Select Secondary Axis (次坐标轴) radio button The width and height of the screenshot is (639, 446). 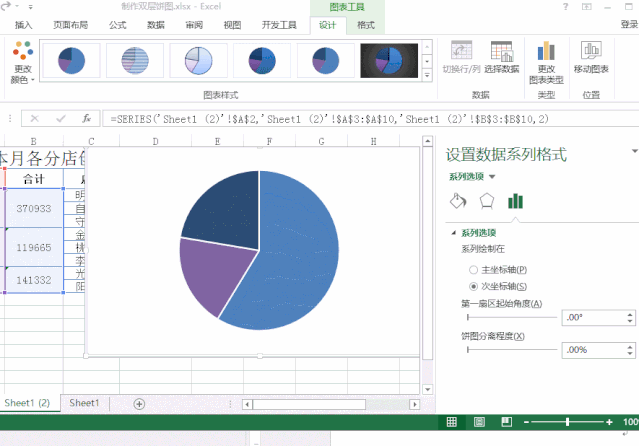pos(473,286)
